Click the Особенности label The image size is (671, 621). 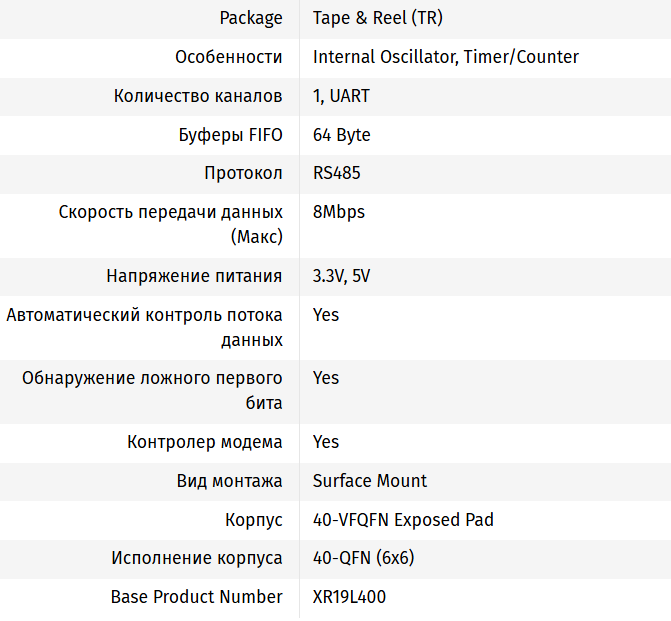[x=229, y=57]
